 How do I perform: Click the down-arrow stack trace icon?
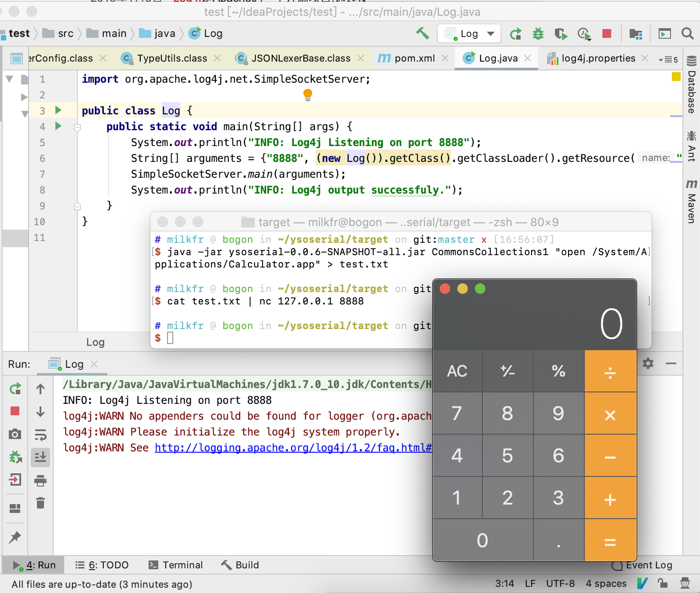point(40,412)
